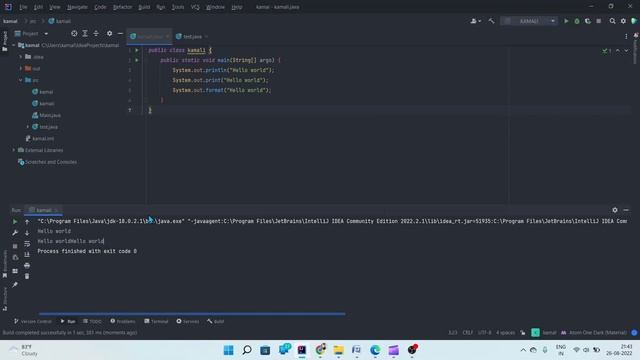Viewport: 640px width, 360px height.
Task: Open the Terminal tool window
Action: [x=156, y=322]
